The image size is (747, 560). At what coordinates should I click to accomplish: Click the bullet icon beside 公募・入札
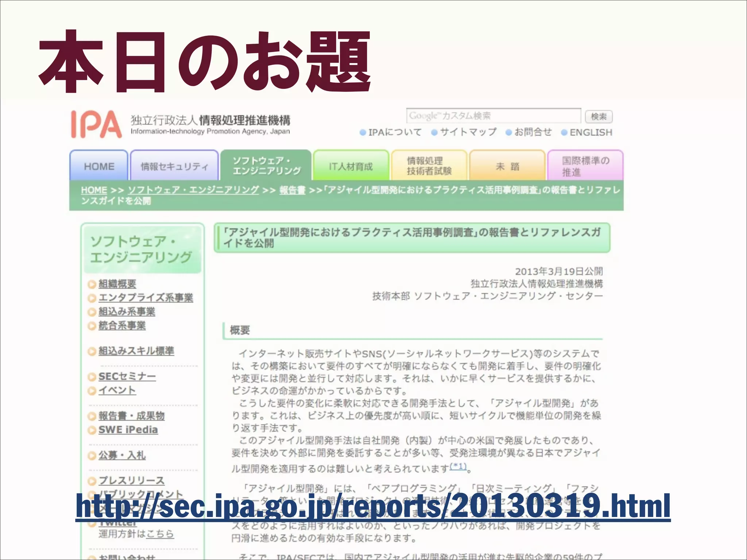pyautogui.click(x=92, y=456)
